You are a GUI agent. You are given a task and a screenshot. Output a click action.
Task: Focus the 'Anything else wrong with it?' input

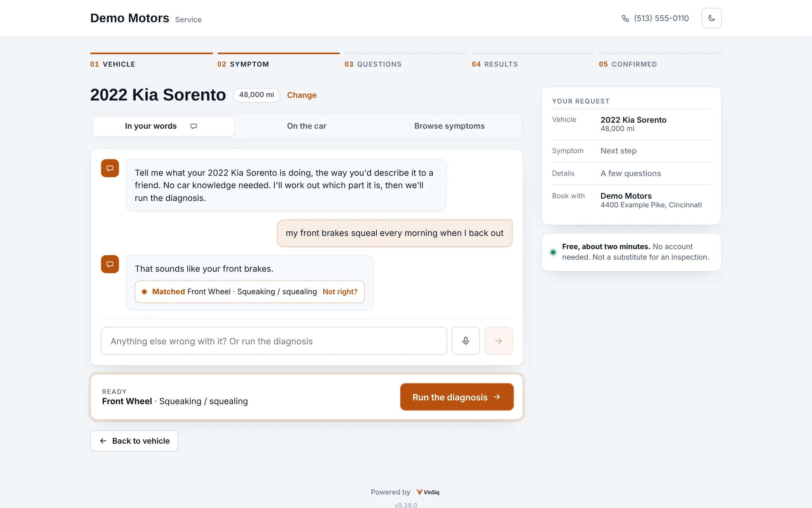[274, 341]
